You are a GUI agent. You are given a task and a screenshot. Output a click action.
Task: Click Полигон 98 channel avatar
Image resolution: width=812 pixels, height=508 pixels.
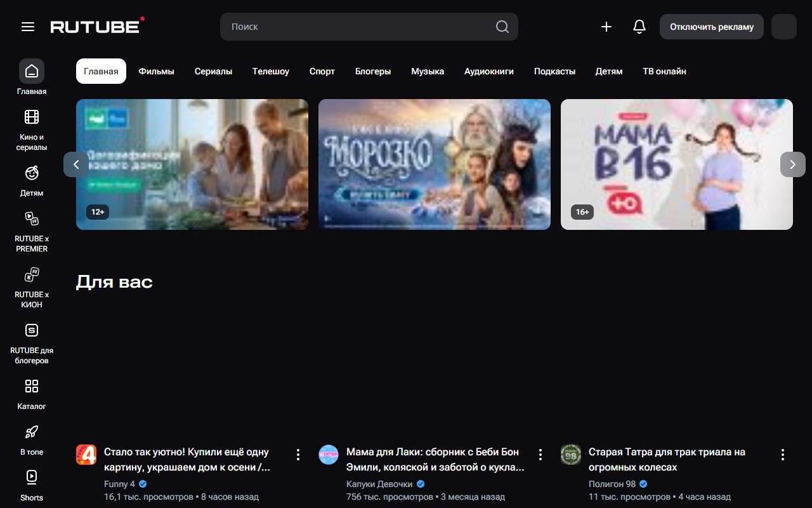tap(571, 455)
